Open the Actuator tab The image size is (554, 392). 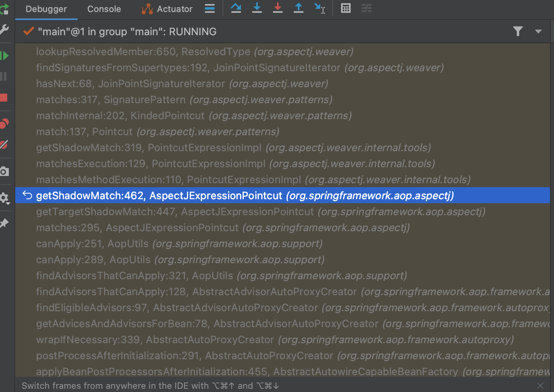tap(167, 9)
